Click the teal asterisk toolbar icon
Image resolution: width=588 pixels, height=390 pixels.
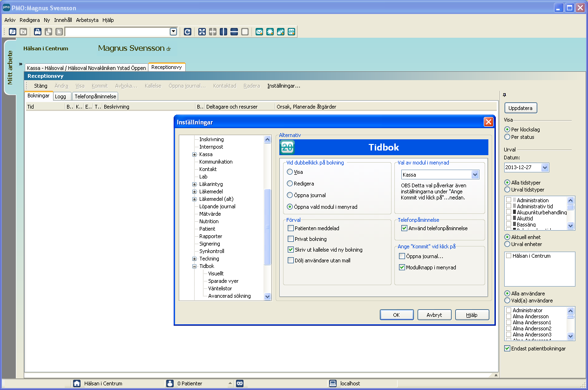coord(270,32)
